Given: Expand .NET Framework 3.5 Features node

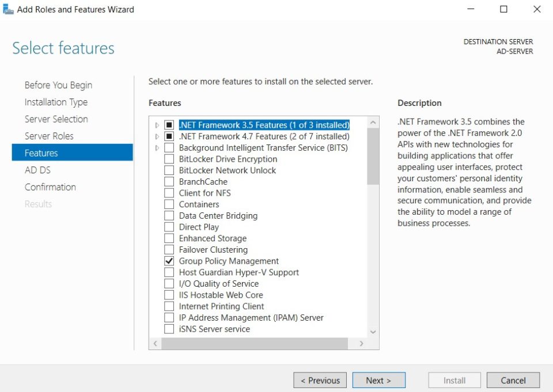Looking at the screenshot, I should pos(157,125).
